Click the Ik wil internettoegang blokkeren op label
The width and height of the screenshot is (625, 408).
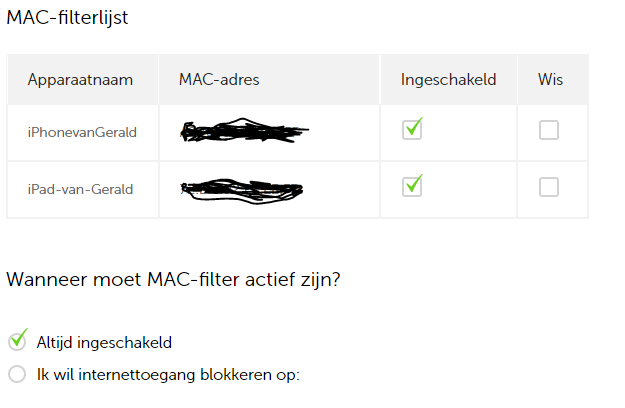168,375
